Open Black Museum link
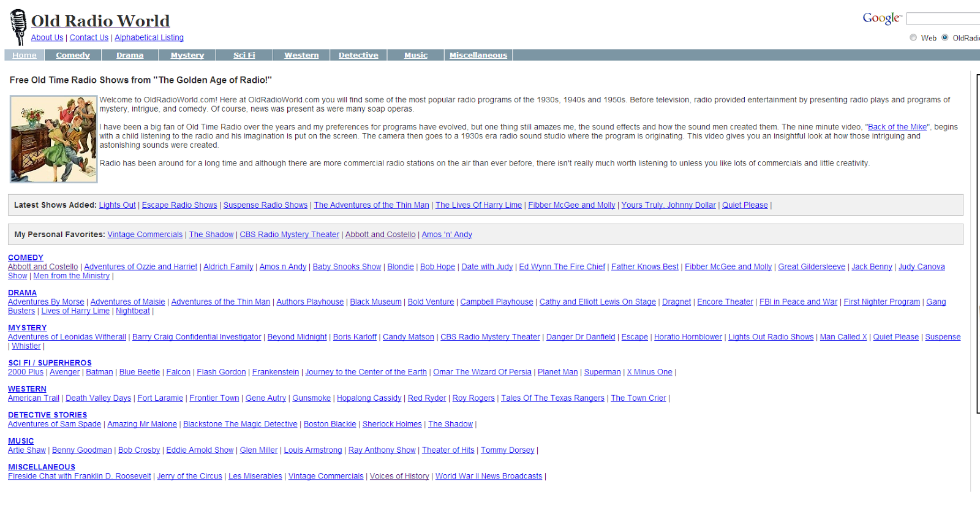The height and width of the screenshot is (511, 980). pyautogui.click(x=375, y=302)
